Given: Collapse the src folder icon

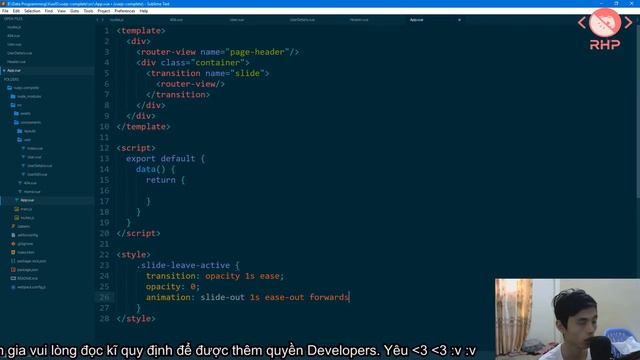Looking at the screenshot, I should [x=13, y=105].
